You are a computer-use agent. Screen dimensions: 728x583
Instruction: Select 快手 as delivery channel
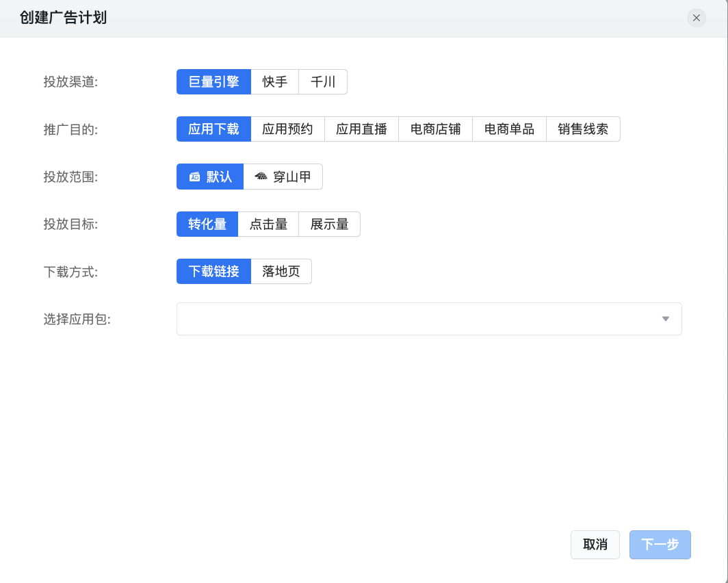[274, 82]
